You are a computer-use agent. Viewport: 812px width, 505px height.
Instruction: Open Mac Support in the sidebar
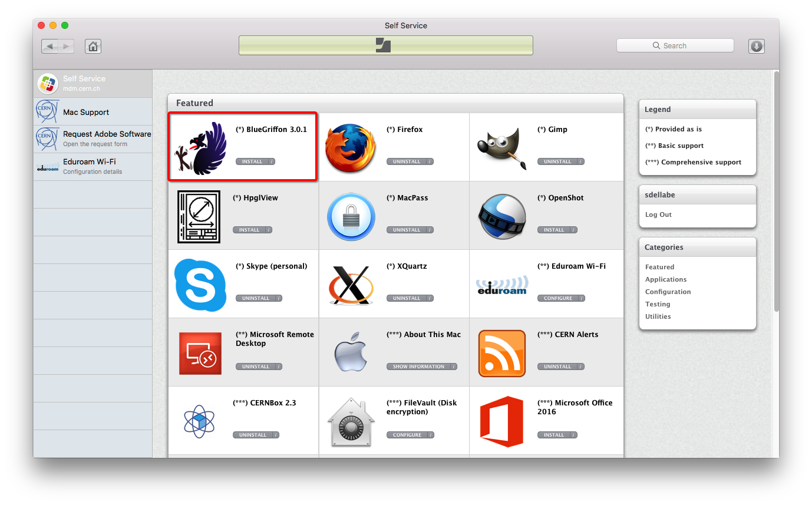click(x=93, y=111)
